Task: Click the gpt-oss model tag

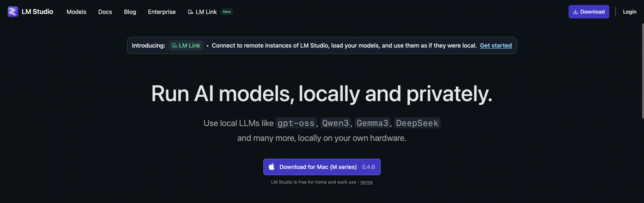Action: [x=296, y=123]
